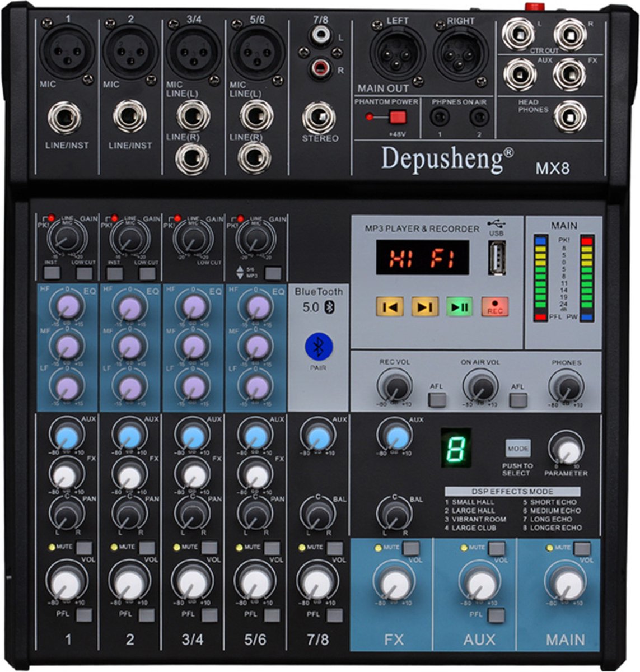
Task: Start recording with the red REC button
Action: (x=495, y=307)
